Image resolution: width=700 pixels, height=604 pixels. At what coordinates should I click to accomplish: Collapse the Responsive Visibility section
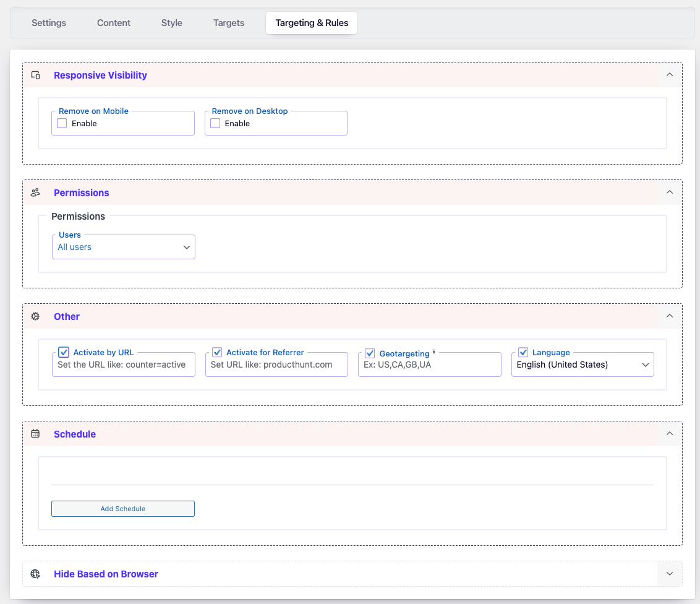(669, 75)
